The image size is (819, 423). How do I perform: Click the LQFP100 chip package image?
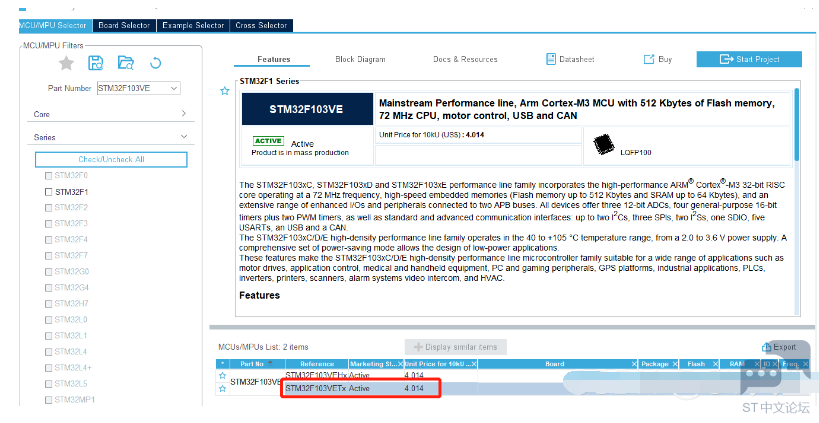coord(604,144)
